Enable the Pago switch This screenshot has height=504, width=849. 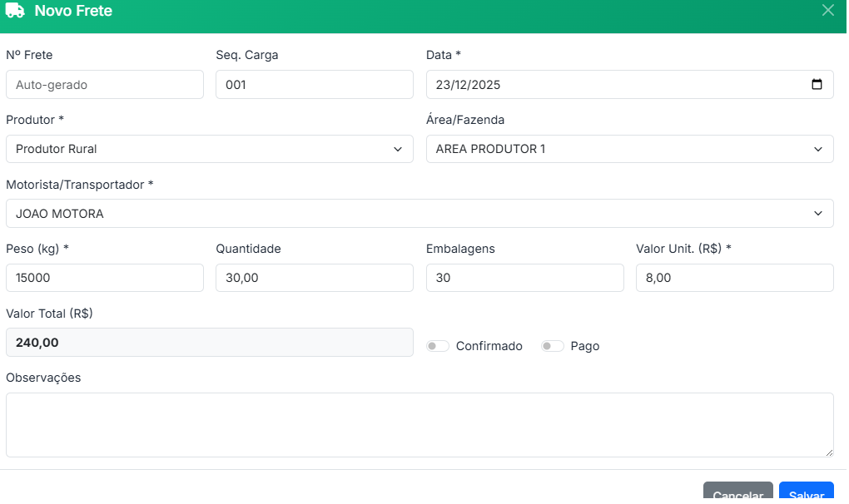coord(553,346)
